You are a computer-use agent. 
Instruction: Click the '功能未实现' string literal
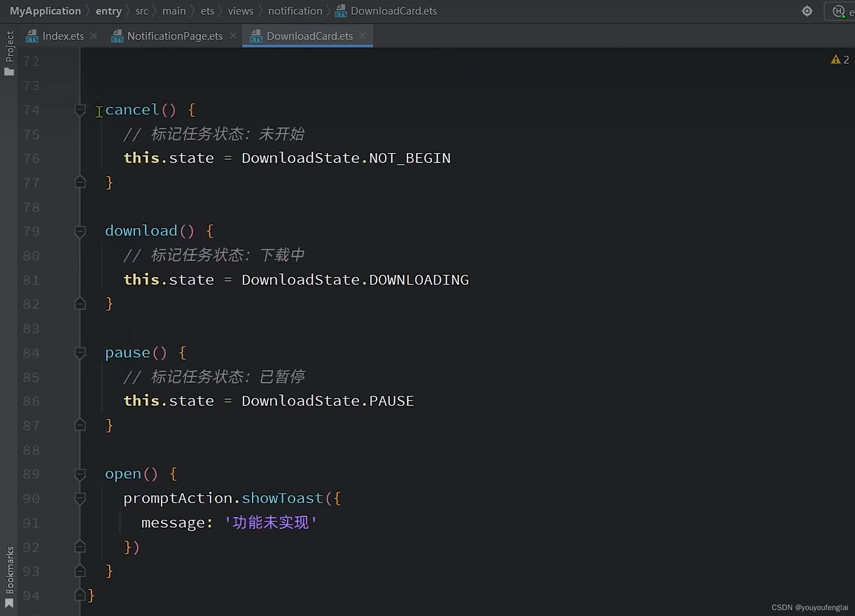[x=271, y=523]
